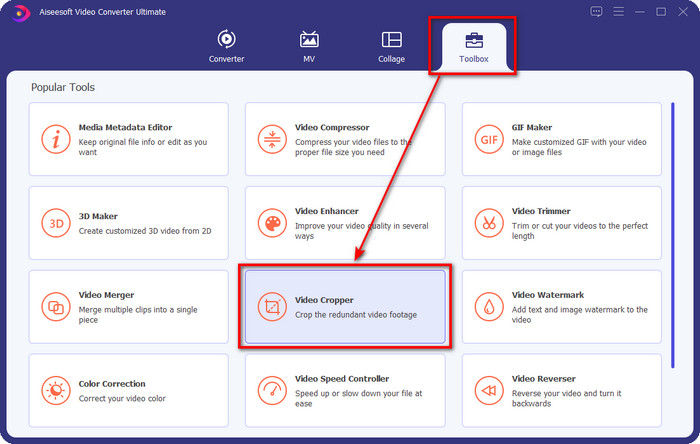Click 'Crop the redundant video footage' description
The width and height of the screenshot is (700, 444).
[356, 315]
